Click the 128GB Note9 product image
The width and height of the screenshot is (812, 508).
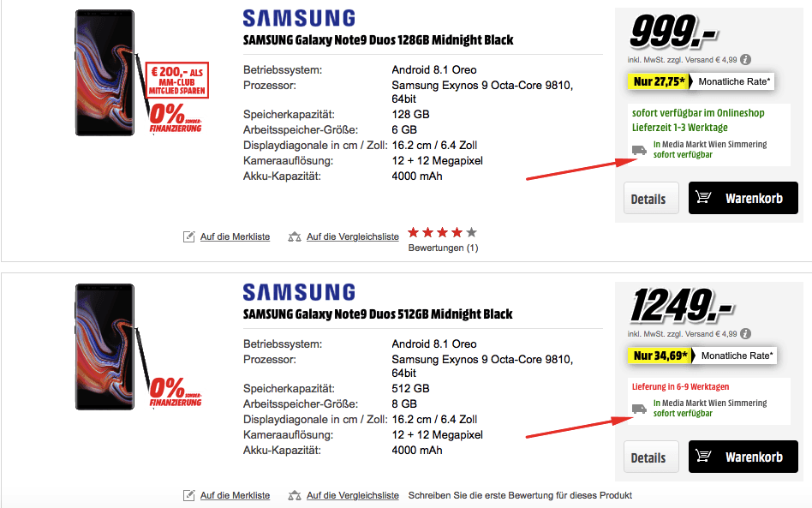[x=105, y=73]
